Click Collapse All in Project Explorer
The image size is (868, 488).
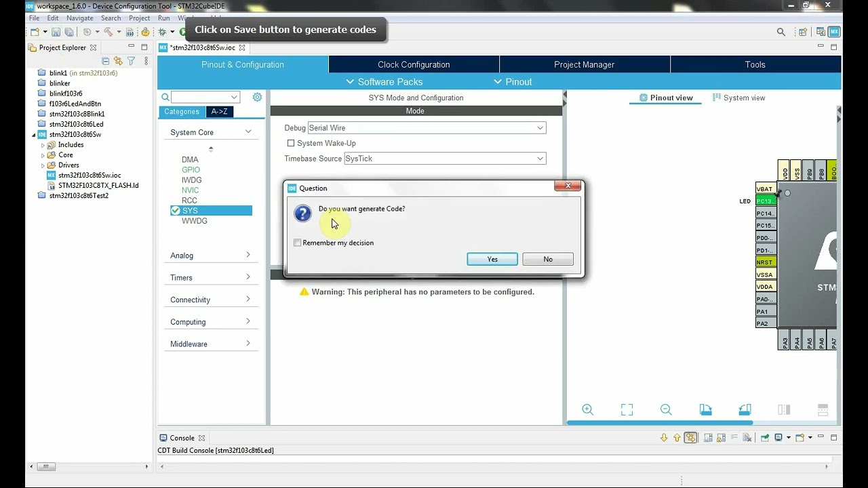pyautogui.click(x=105, y=61)
